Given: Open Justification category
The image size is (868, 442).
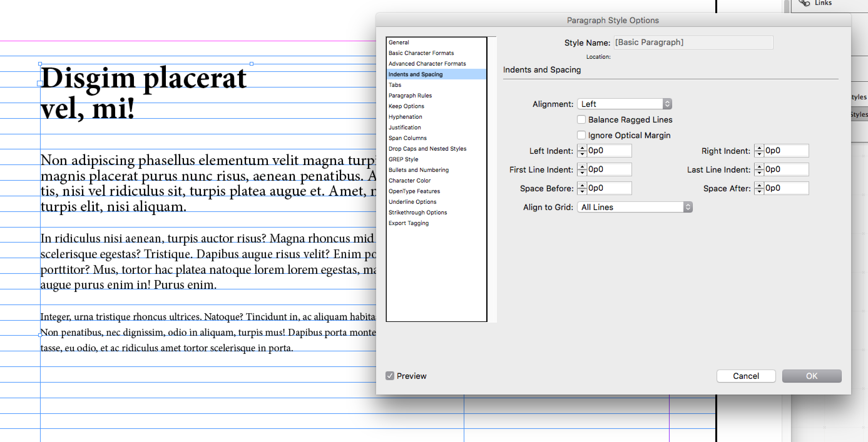Looking at the screenshot, I should [x=436, y=128].
